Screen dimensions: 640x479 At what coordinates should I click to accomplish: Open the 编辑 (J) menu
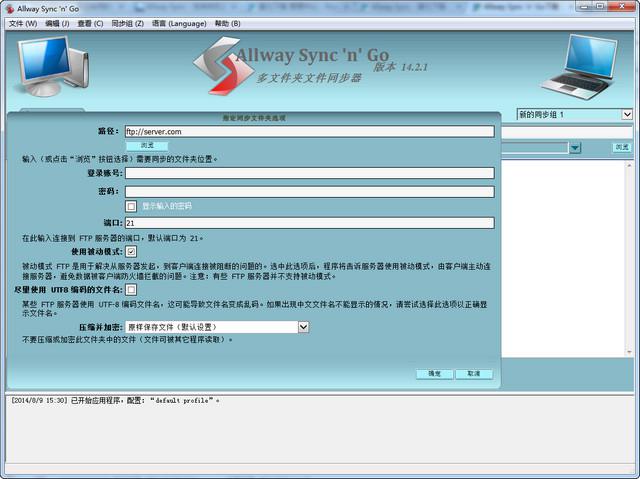pos(57,24)
